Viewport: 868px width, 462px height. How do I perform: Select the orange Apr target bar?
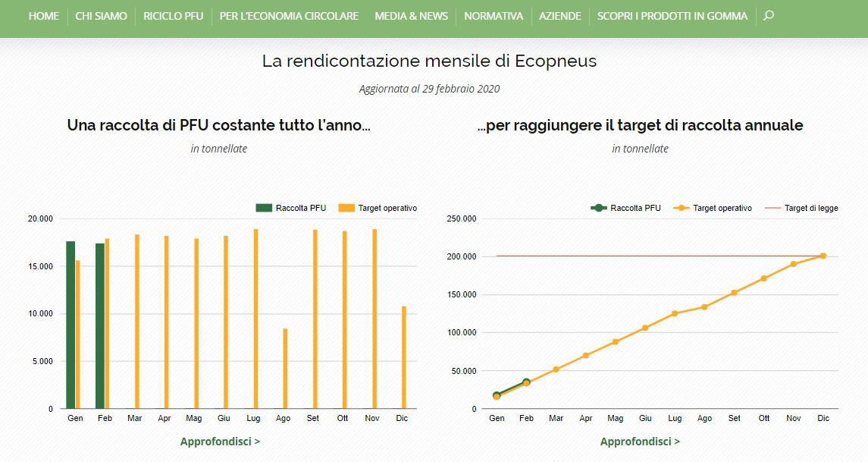click(167, 322)
